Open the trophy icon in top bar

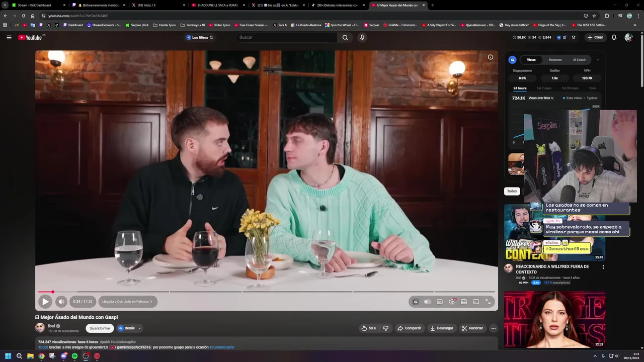(x=573, y=37)
